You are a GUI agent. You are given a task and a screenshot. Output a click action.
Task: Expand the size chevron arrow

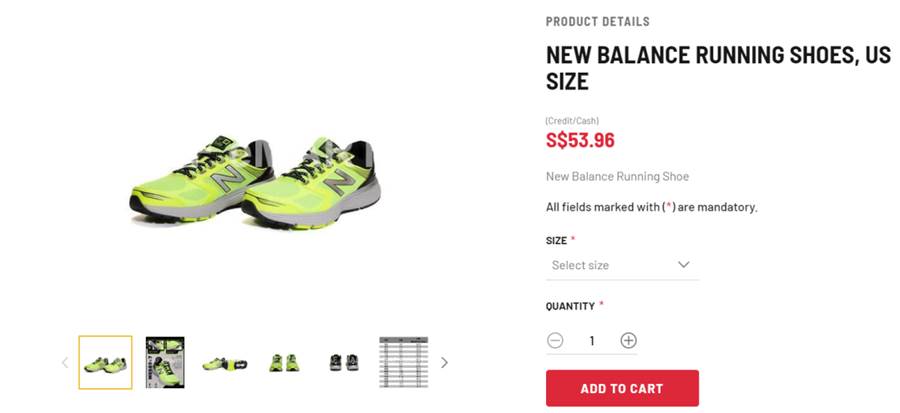684,264
